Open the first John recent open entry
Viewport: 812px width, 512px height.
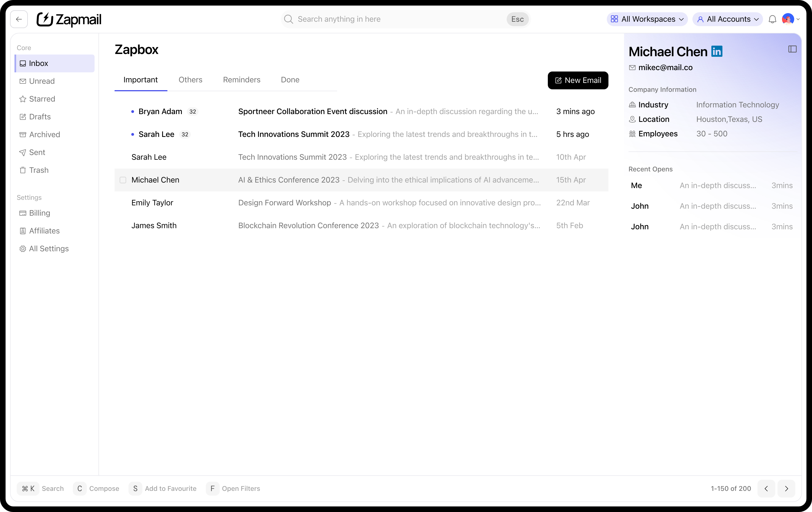(712, 206)
